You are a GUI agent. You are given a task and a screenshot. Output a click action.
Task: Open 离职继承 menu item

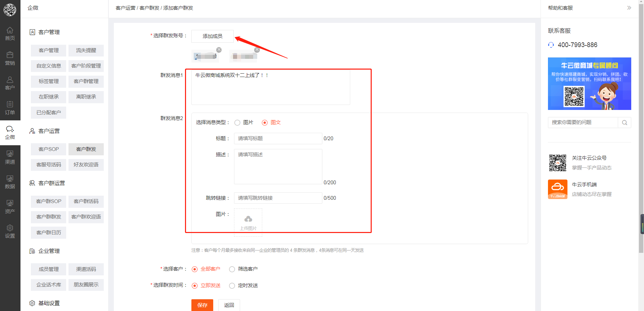coord(86,97)
